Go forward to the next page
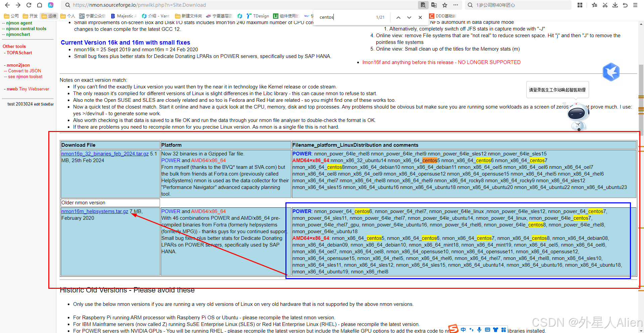The height and width of the screenshot is (333, 644). tap(18, 5)
